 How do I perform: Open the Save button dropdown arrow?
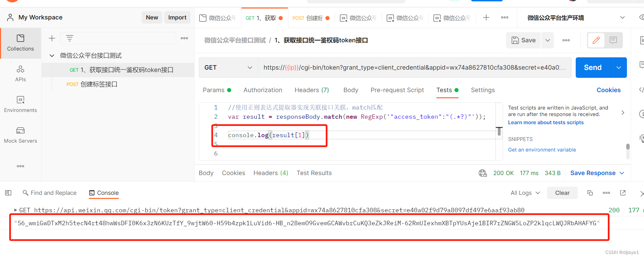pos(548,40)
